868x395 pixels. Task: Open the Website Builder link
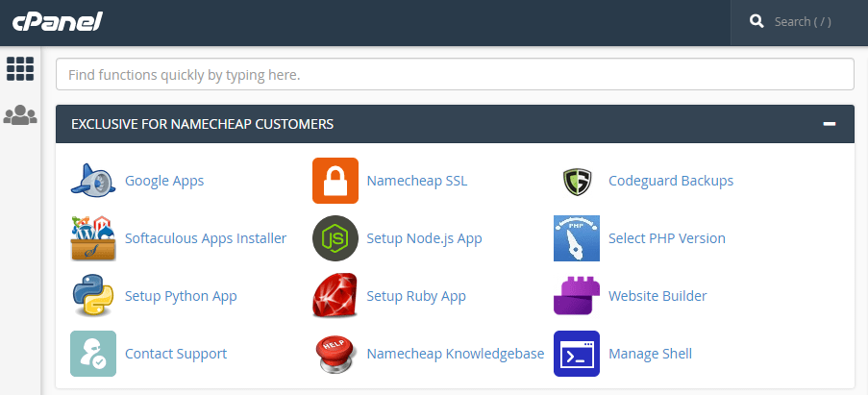[x=657, y=295]
